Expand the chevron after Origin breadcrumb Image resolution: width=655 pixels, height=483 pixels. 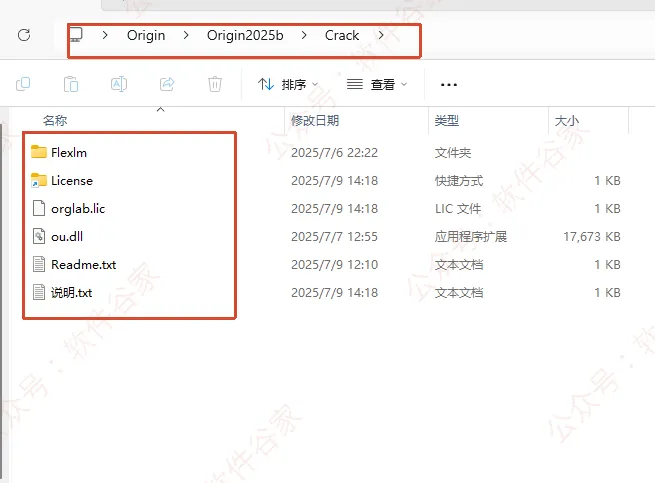pyautogui.click(x=186, y=36)
